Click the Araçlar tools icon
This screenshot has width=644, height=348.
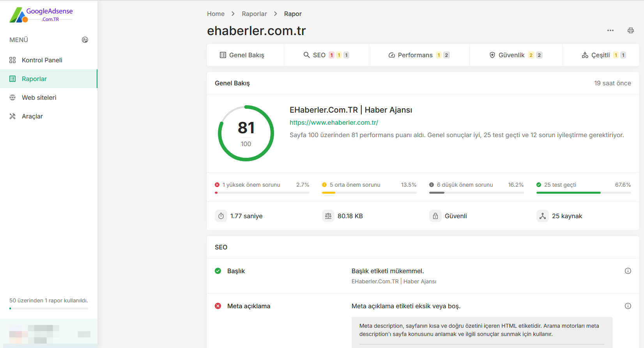(x=12, y=116)
